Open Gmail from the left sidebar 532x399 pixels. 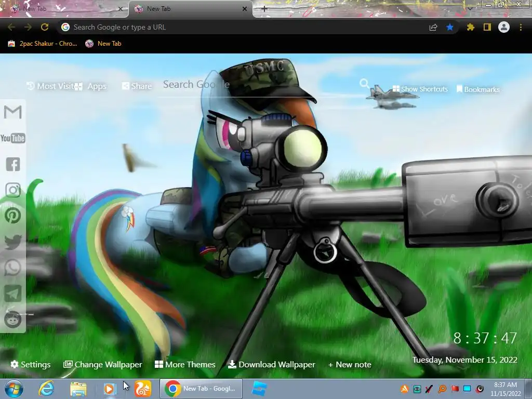[13, 112]
